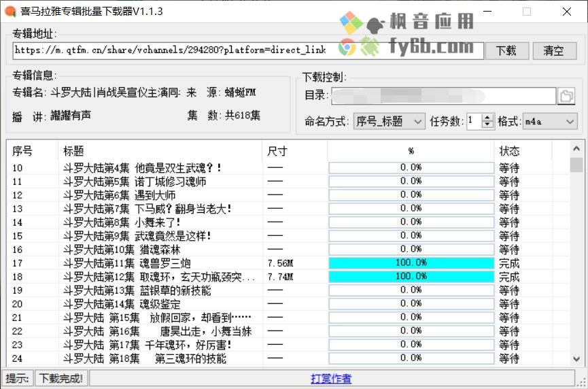Image resolution: width=588 pixels, height=389 pixels.
Task: Click the 任务数 number field
Action: 474,122
